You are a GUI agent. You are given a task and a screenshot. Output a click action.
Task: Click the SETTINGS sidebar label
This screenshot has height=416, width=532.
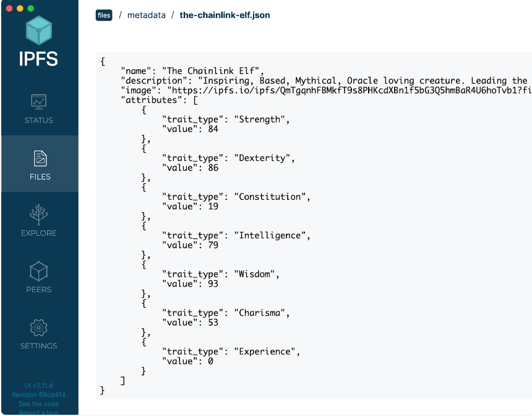pyautogui.click(x=39, y=345)
